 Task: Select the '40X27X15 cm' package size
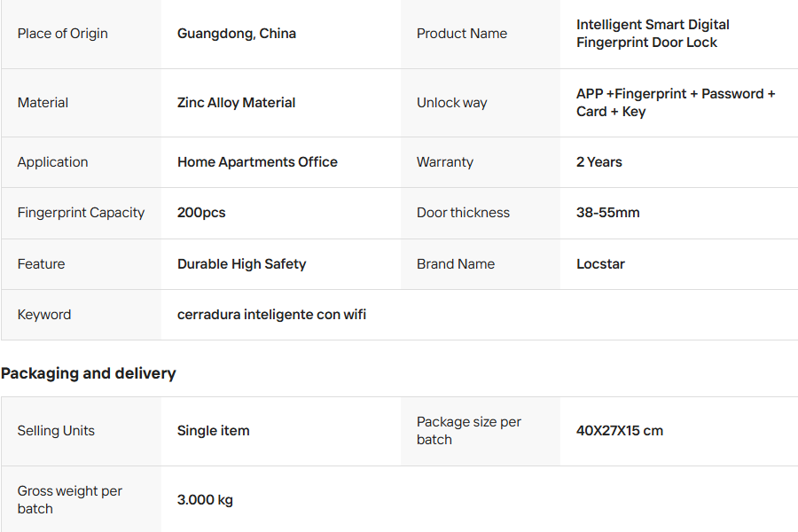click(620, 431)
